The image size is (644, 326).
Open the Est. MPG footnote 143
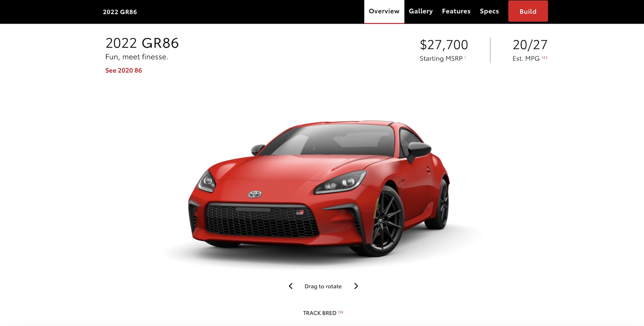[x=544, y=57]
